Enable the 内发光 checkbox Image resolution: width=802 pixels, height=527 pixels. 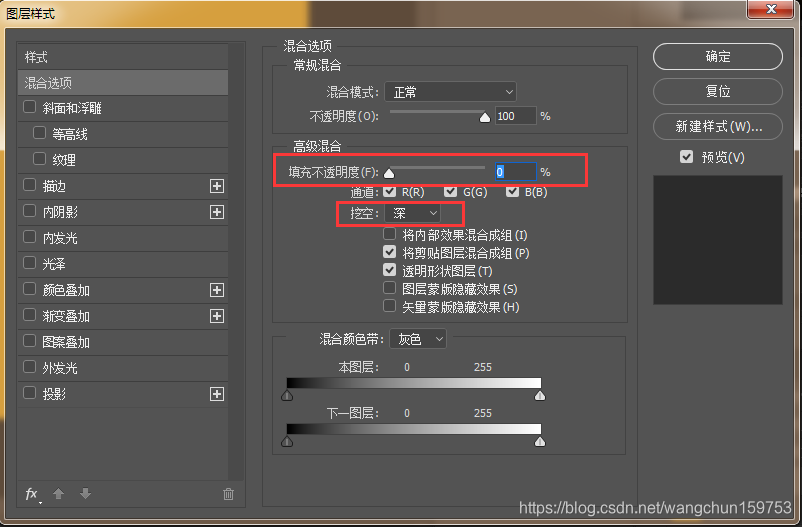(x=30, y=237)
